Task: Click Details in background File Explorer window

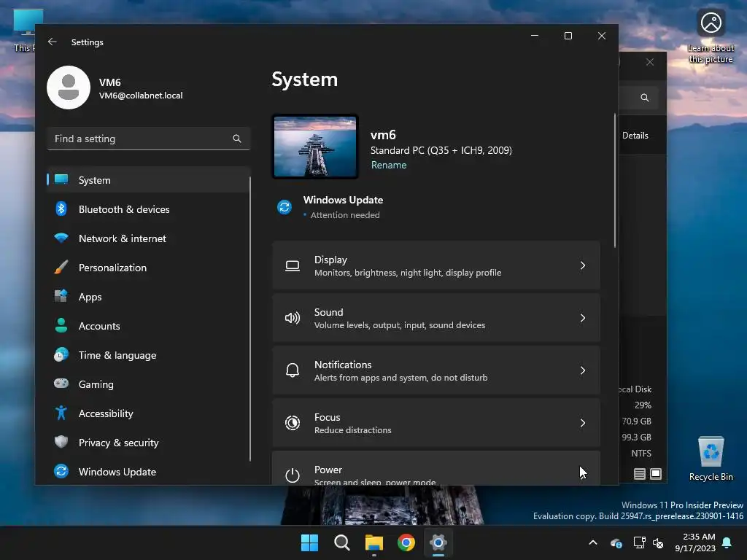Action: [x=635, y=135]
